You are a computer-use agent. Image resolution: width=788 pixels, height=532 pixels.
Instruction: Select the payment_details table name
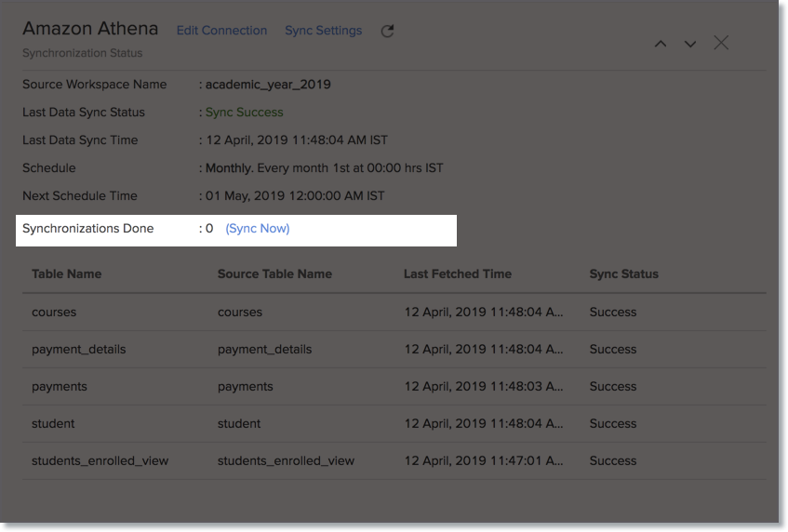(x=78, y=349)
